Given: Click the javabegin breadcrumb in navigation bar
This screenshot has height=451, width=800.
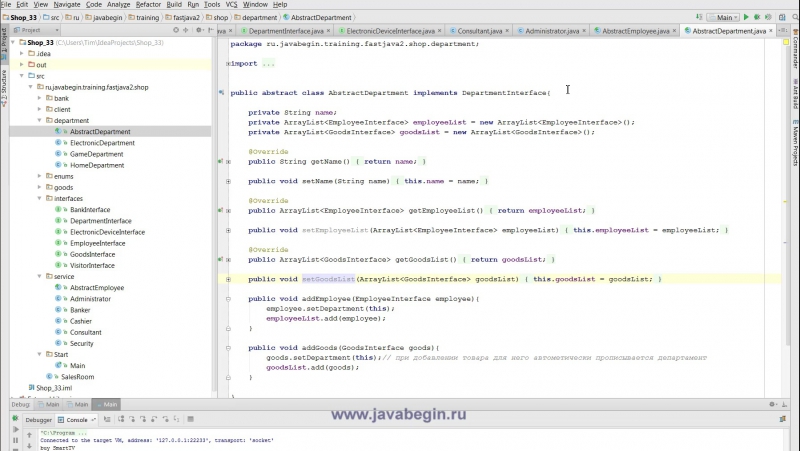Looking at the screenshot, I should pos(104,17).
